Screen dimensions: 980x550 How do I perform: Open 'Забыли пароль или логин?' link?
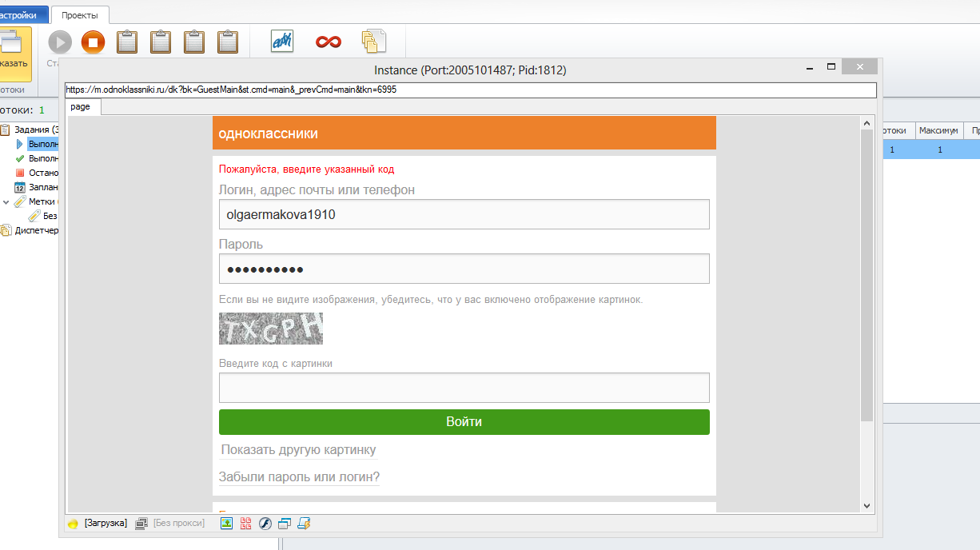pos(299,477)
